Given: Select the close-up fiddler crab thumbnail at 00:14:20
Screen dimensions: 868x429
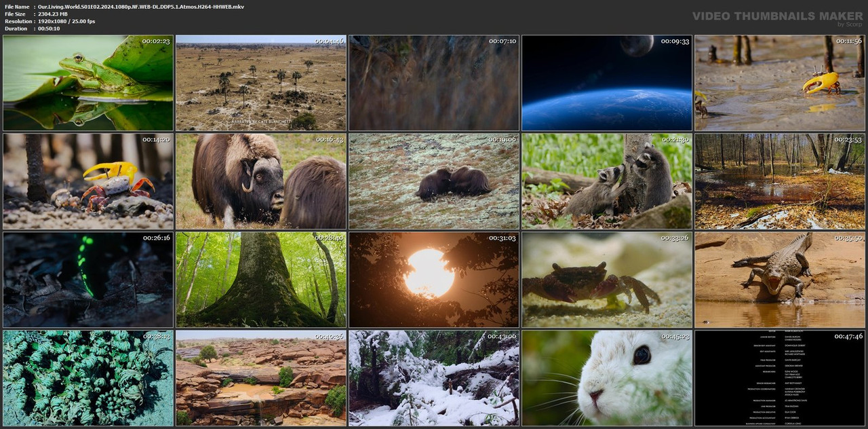Looking at the screenshot, I should tap(88, 181).
